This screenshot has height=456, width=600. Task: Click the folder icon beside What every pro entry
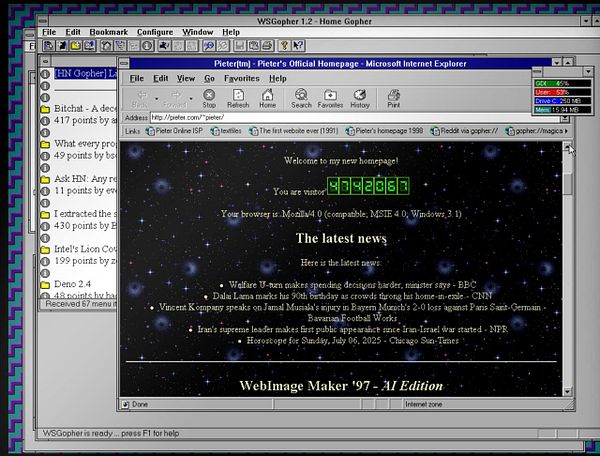[x=45, y=144]
